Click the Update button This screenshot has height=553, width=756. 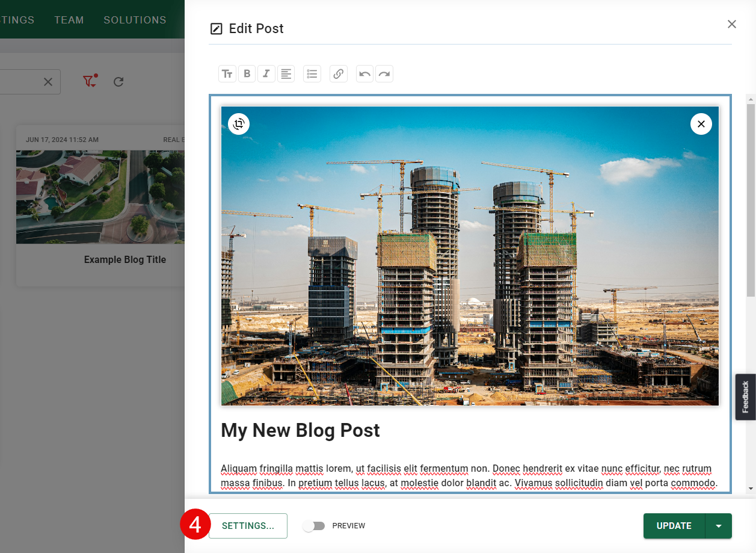pos(674,526)
